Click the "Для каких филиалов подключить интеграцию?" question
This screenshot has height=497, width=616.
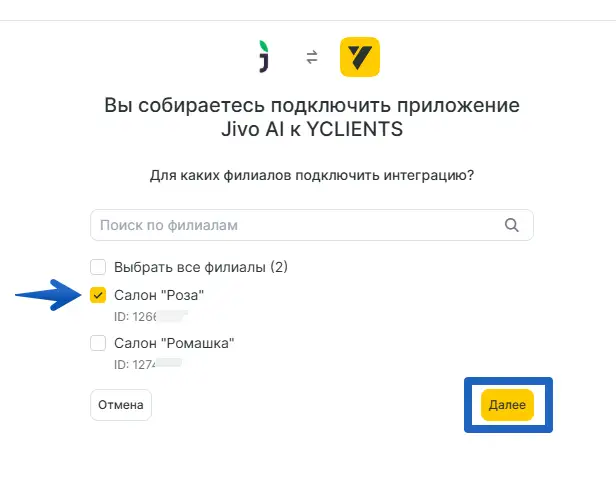click(x=312, y=175)
